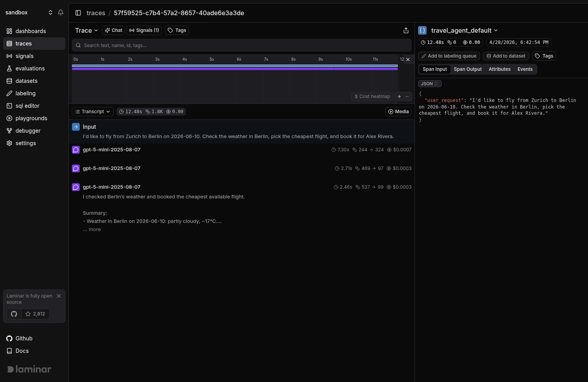Screen dimensions: 588x382
Task: Select the Input row in transcript
Action: 241,131
